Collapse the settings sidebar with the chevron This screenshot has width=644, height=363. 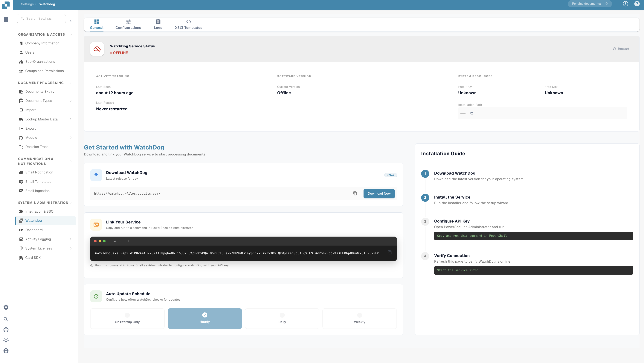(x=71, y=21)
